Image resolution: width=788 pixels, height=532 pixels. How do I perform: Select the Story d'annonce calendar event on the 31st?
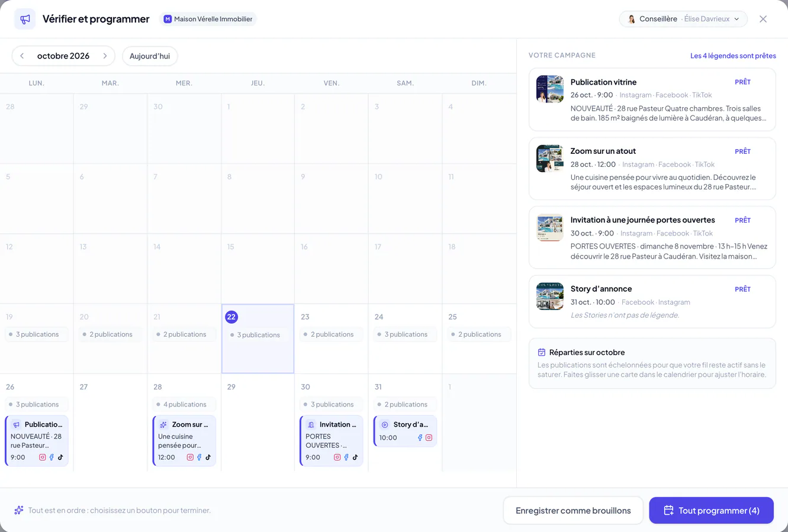405,431
